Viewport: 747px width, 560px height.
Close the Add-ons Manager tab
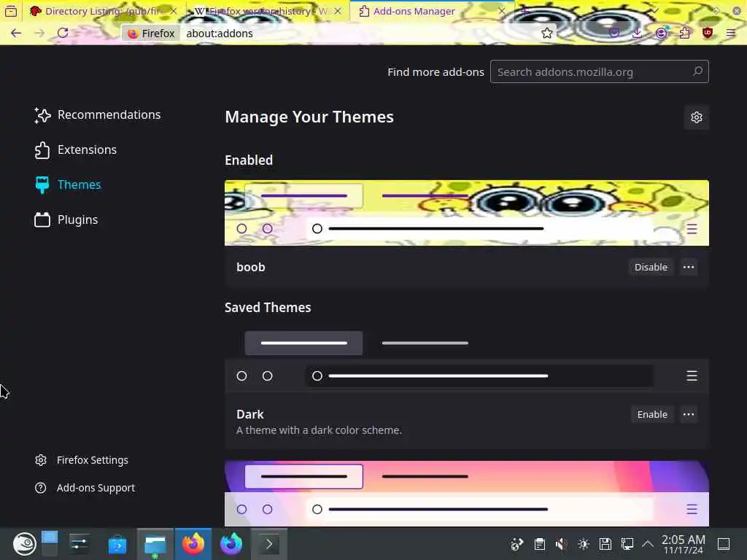click(x=502, y=11)
